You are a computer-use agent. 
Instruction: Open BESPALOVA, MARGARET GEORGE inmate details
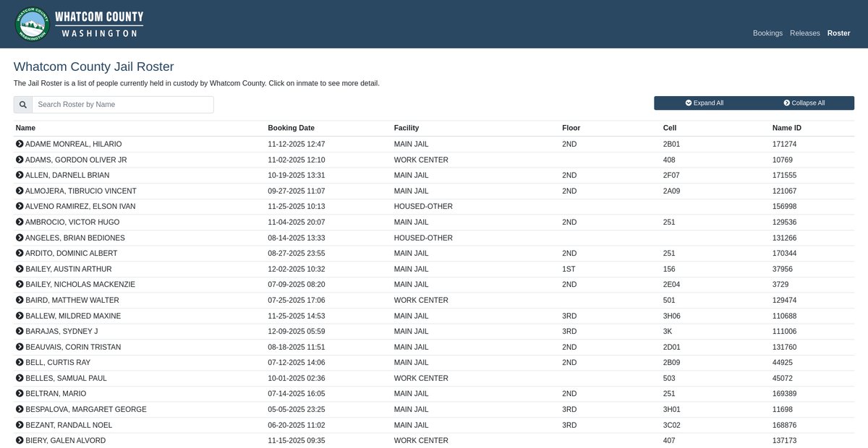pyautogui.click(x=85, y=410)
